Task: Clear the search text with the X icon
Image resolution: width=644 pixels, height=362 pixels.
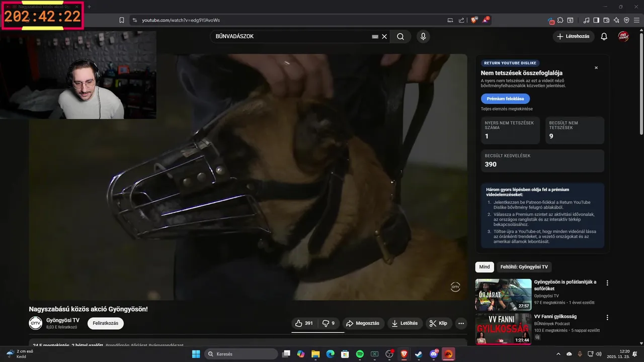Action: tap(384, 36)
